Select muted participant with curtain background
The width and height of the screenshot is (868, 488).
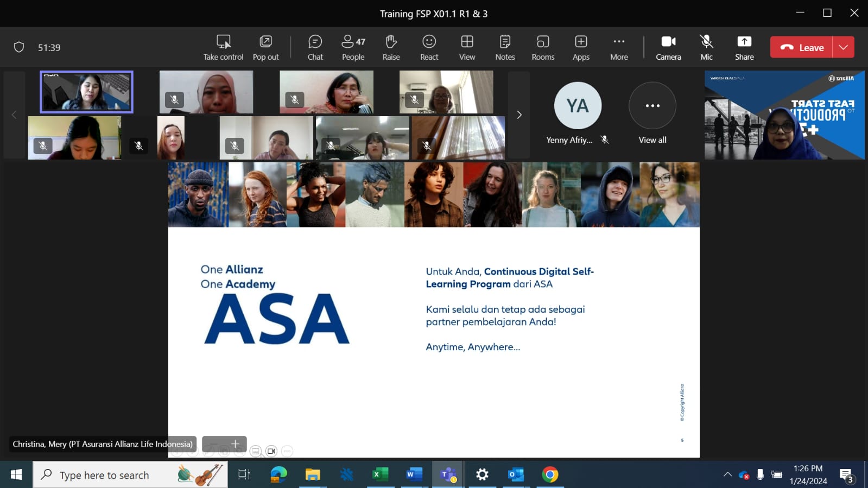point(458,138)
